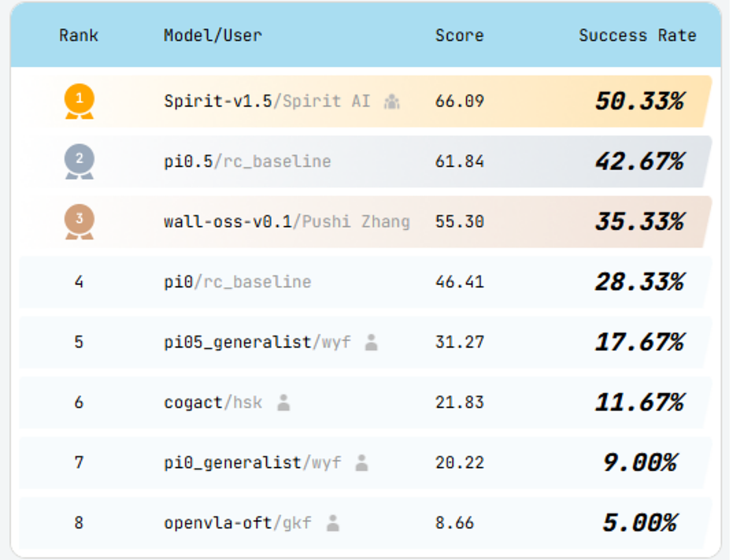Click the silver rank 2 medal icon
Screen dimensions: 731x560
79,161
